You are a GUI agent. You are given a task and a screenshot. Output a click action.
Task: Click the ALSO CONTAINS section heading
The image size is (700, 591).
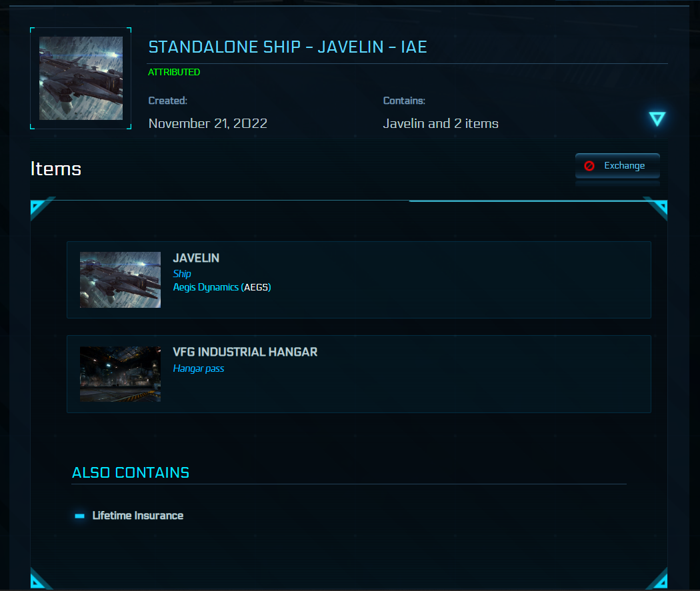click(x=131, y=473)
